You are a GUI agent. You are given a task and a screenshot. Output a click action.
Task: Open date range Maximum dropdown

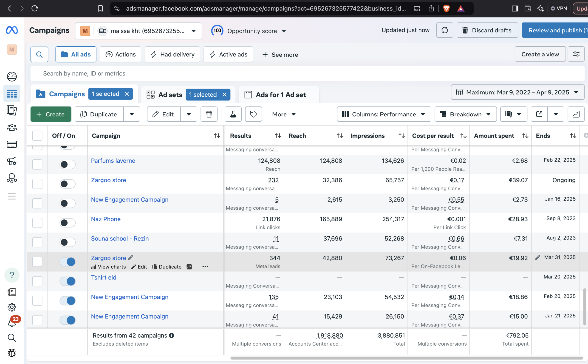coord(517,92)
